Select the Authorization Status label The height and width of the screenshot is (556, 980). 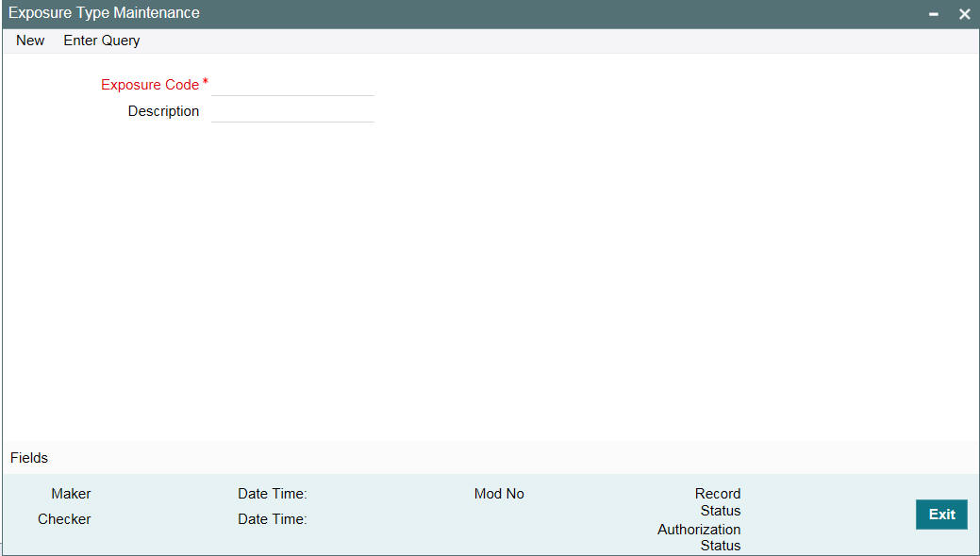[699, 537]
